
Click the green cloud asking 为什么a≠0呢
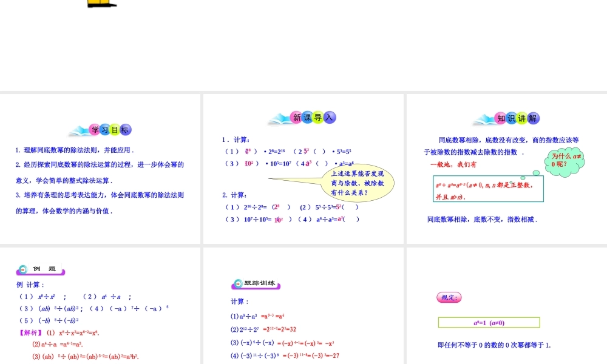pyautogui.click(x=563, y=161)
